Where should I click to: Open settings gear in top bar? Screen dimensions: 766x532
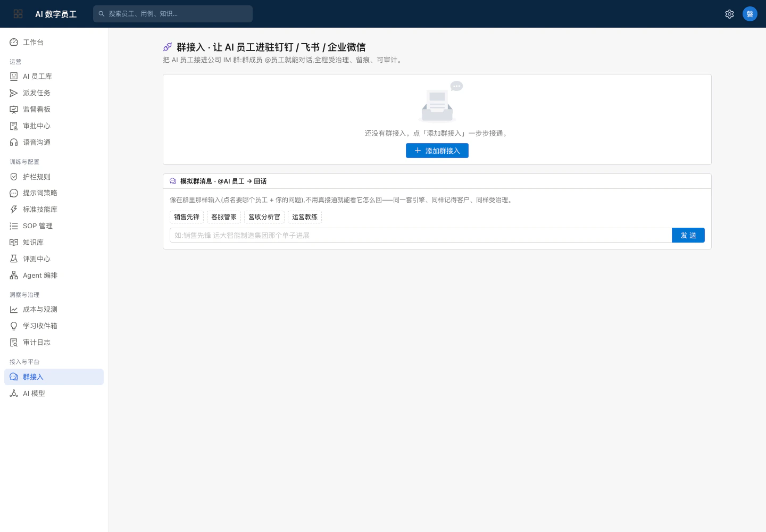coord(729,14)
